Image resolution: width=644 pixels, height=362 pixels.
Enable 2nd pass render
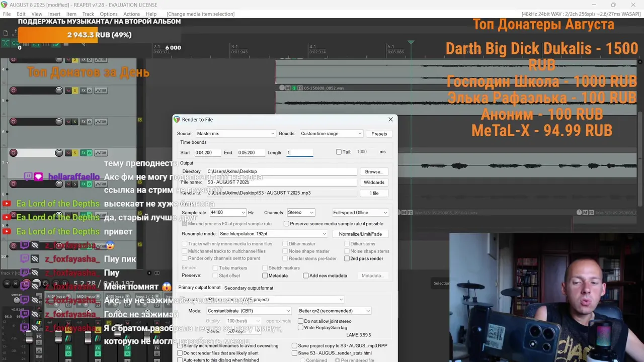347,258
